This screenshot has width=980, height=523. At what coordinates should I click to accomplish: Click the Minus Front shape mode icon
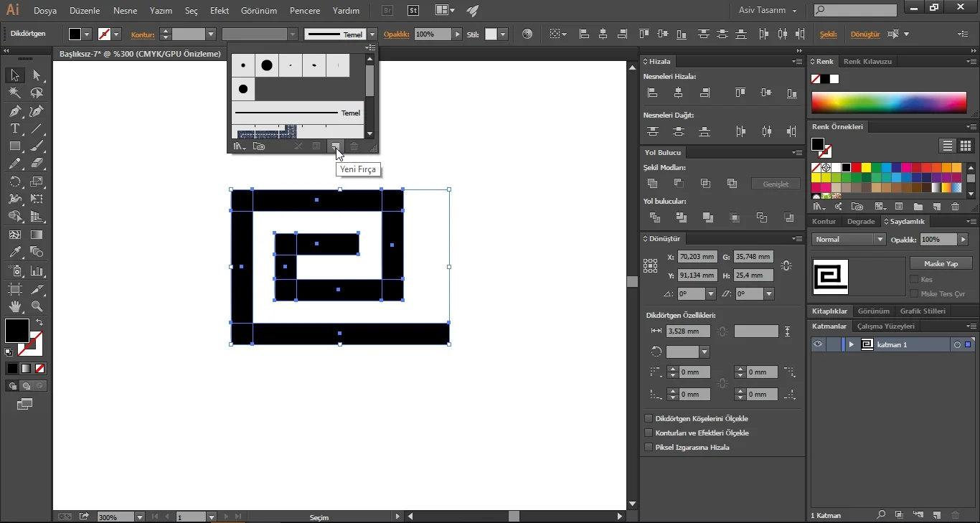point(679,184)
